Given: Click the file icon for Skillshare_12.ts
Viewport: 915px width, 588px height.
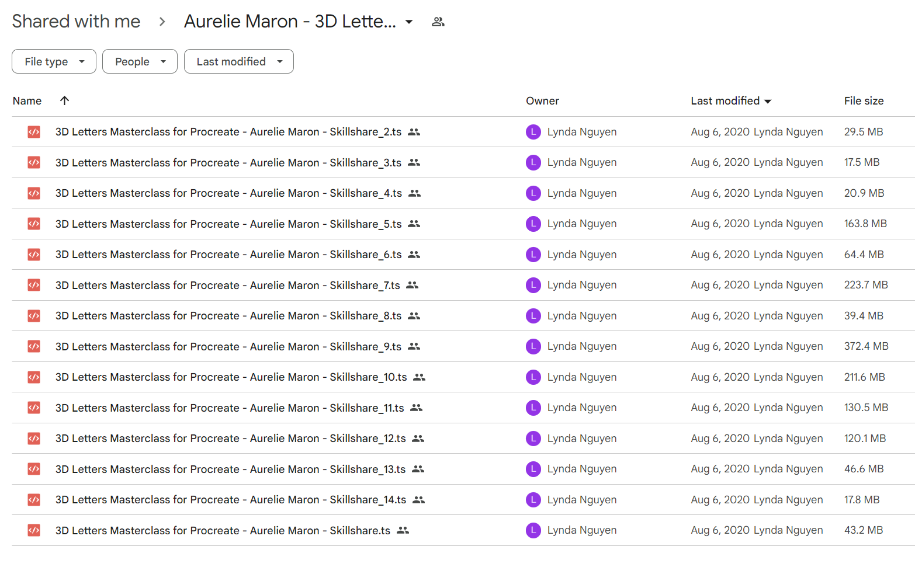Looking at the screenshot, I should pyautogui.click(x=34, y=439).
